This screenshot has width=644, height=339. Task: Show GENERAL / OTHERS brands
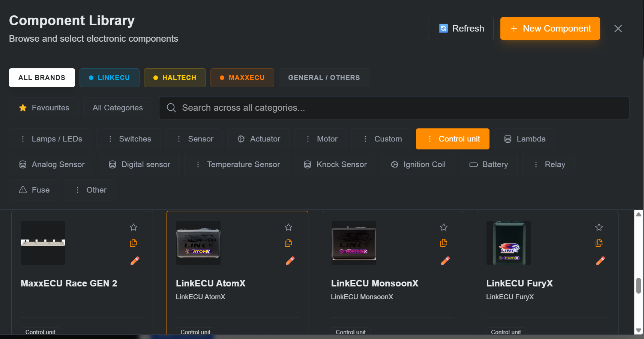click(324, 78)
